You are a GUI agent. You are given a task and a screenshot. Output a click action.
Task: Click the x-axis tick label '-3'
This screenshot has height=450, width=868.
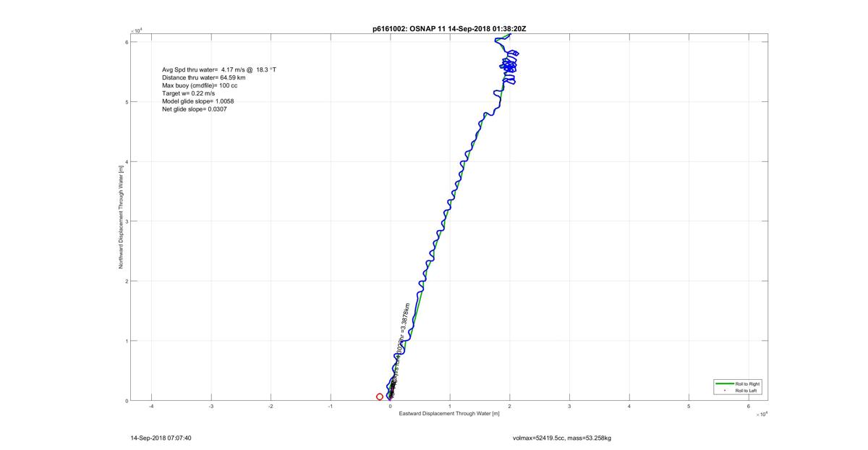(211, 407)
